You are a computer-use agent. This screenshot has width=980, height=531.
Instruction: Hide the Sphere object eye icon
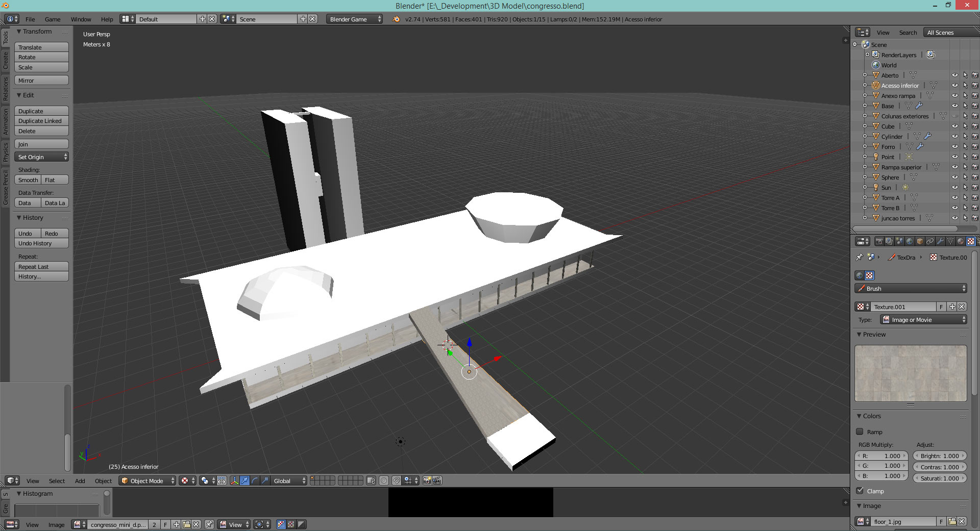(954, 177)
